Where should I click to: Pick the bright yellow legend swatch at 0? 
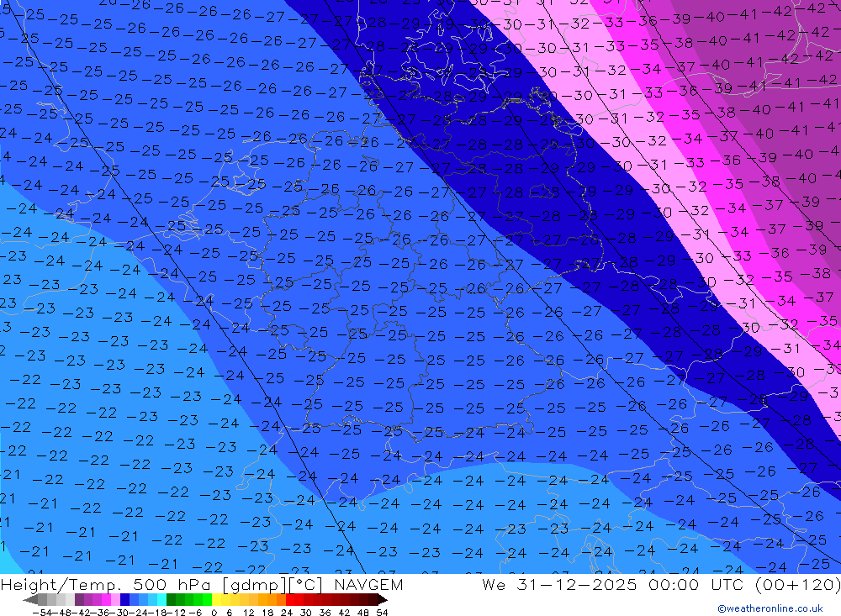click(217, 599)
